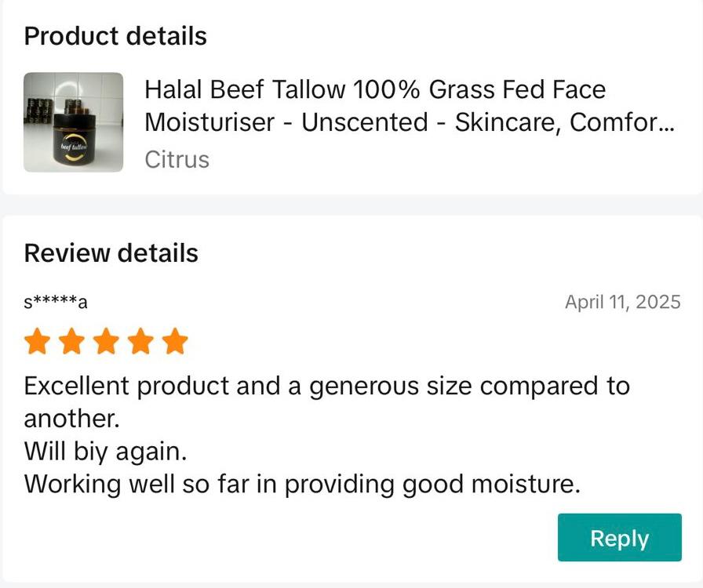This screenshot has height=588, width=703.
Task: Click the first orange rating star
Action: [37, 342]
